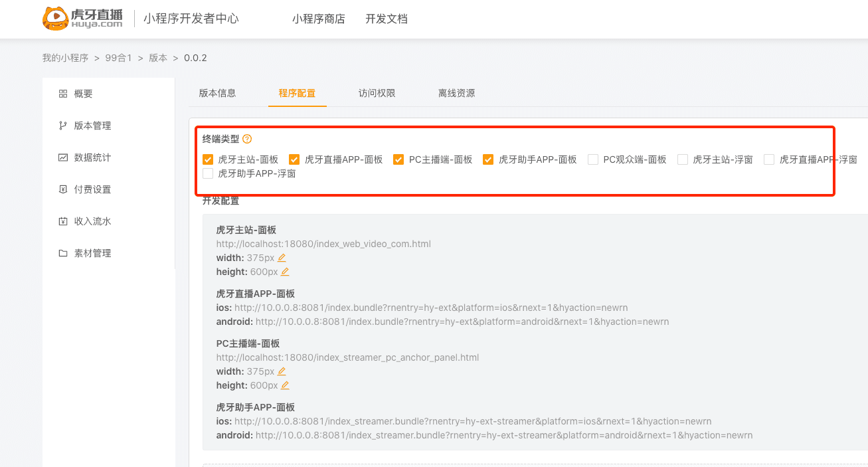Open 小程序商店 in top navigation
The height and width of the screenshot is (467, 868).
tap(319, 19)
